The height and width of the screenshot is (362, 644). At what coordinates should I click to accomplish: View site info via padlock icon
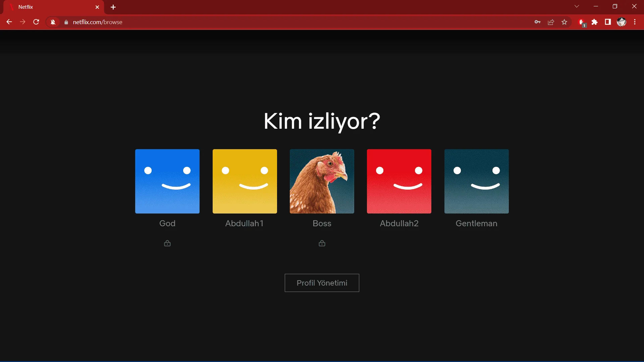tap(66, 22)
